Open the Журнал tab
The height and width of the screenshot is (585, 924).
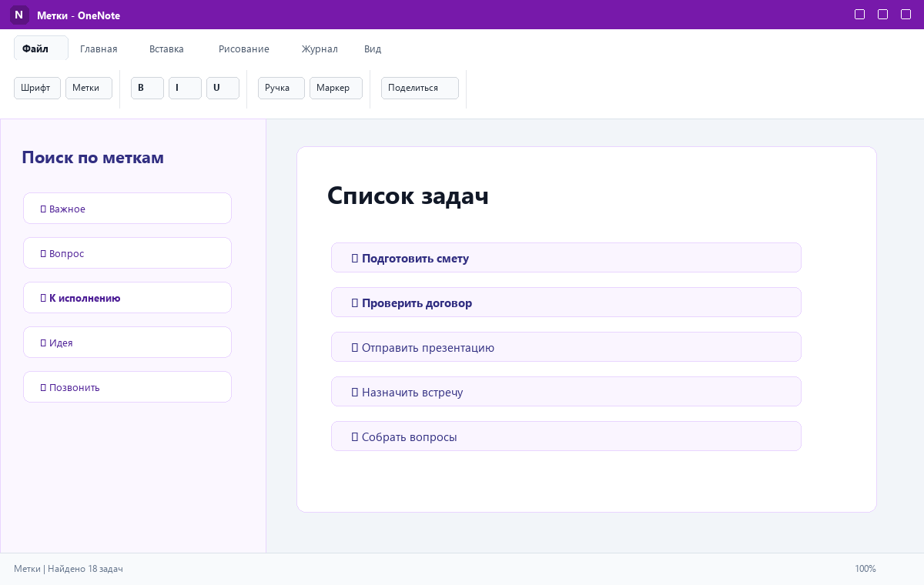coord(320,48)
